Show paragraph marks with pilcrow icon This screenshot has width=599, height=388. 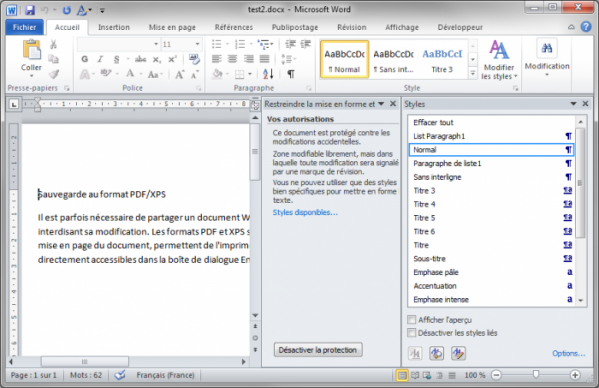pyautogui.click(x=291, y=74)
